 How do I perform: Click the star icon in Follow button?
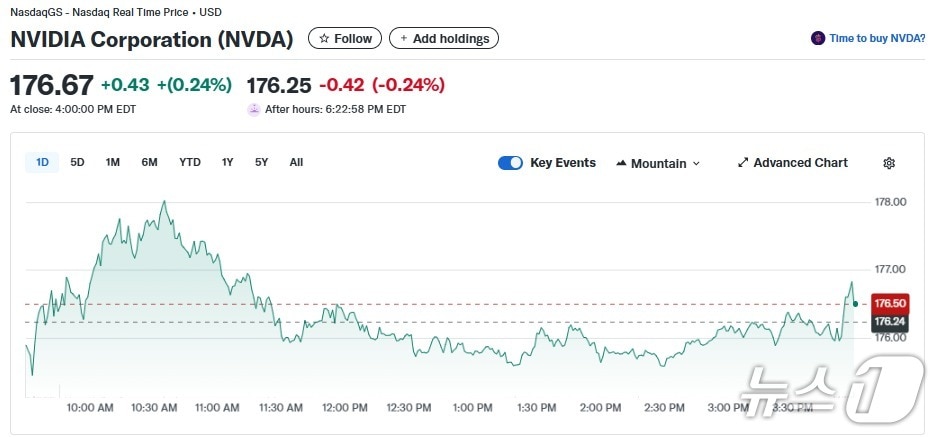[323, 39]
